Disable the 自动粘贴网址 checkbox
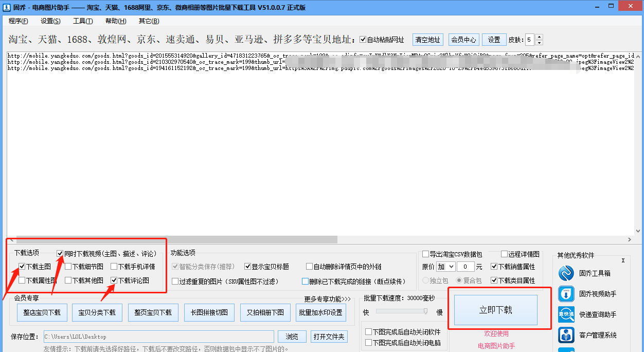This screenshot has height=352, width=644. click(x=364, y=39)
